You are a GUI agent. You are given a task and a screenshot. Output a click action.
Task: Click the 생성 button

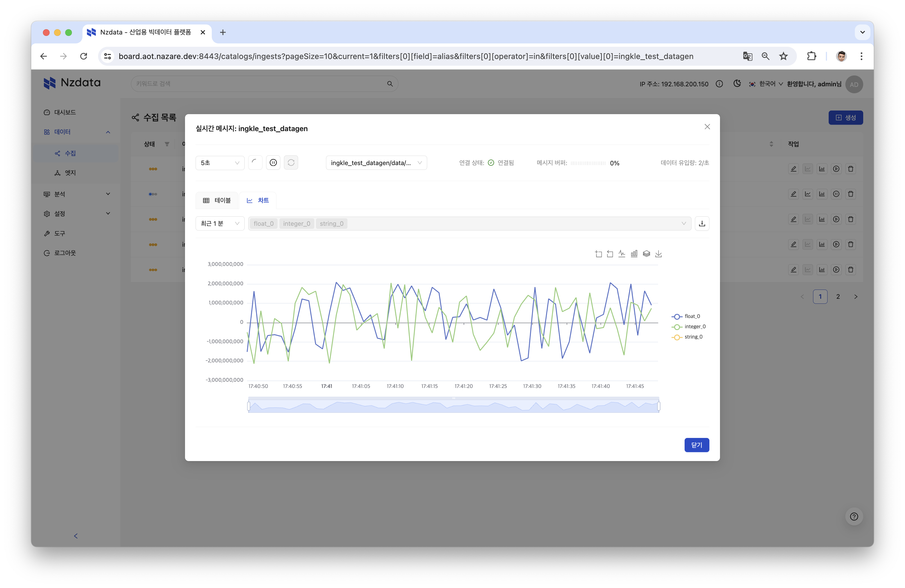click(x=846, y=118)
